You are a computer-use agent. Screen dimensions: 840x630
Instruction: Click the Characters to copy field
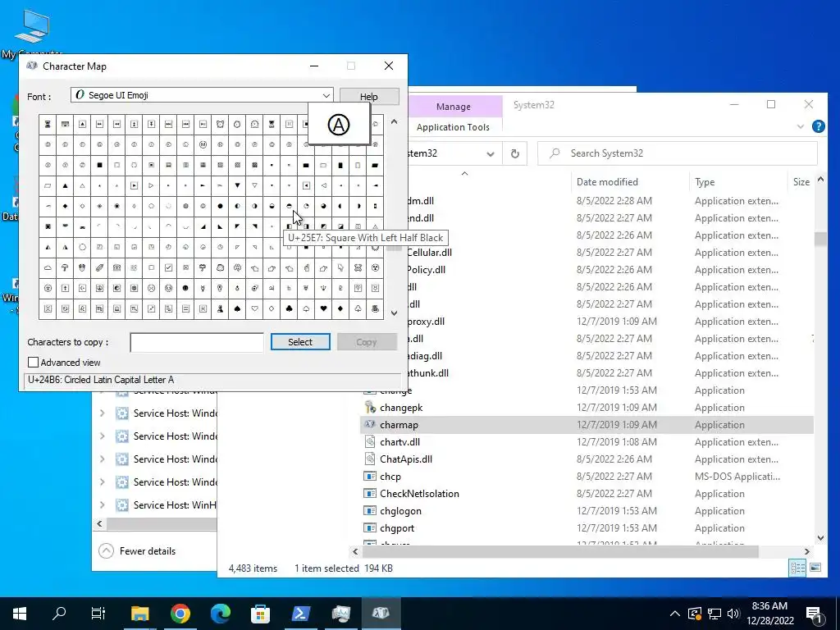197,342
